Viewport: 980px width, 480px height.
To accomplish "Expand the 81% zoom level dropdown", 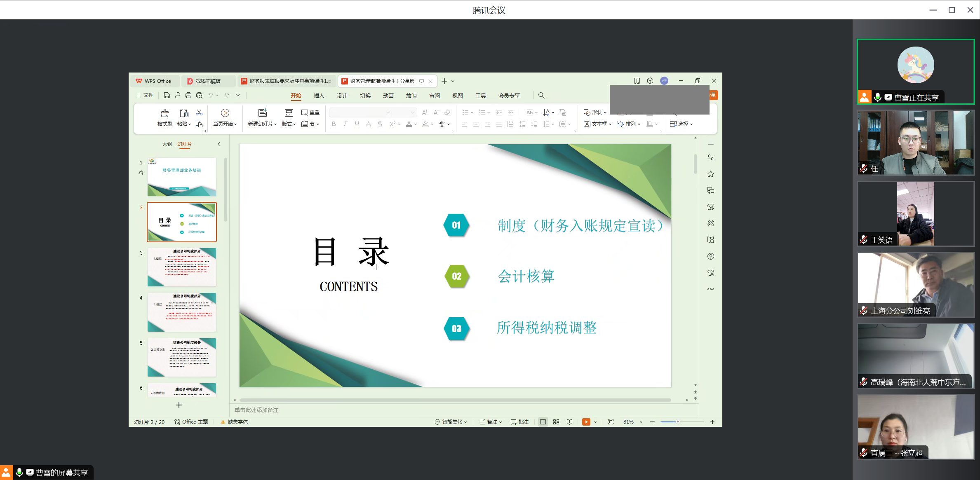I will [x=641, y=422].
